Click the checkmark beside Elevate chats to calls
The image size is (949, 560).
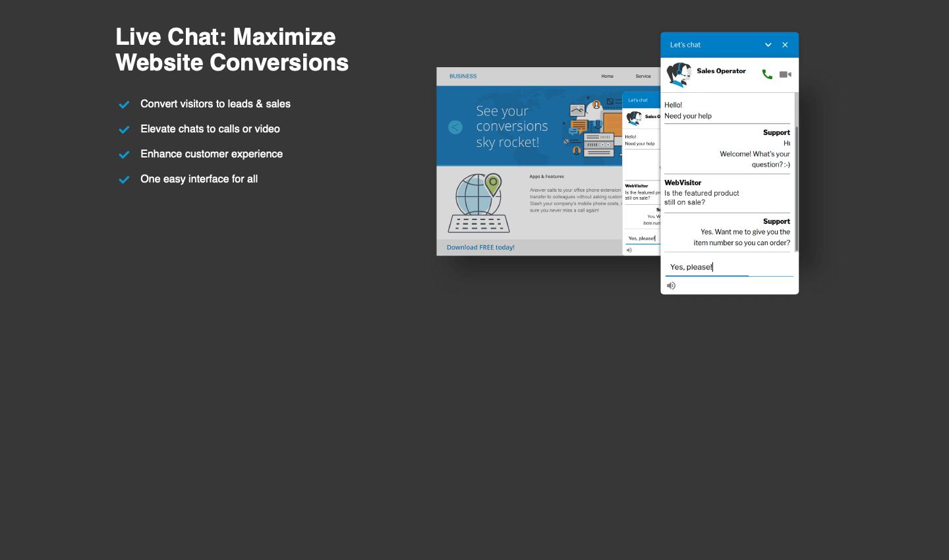click(x=124, y=130)
